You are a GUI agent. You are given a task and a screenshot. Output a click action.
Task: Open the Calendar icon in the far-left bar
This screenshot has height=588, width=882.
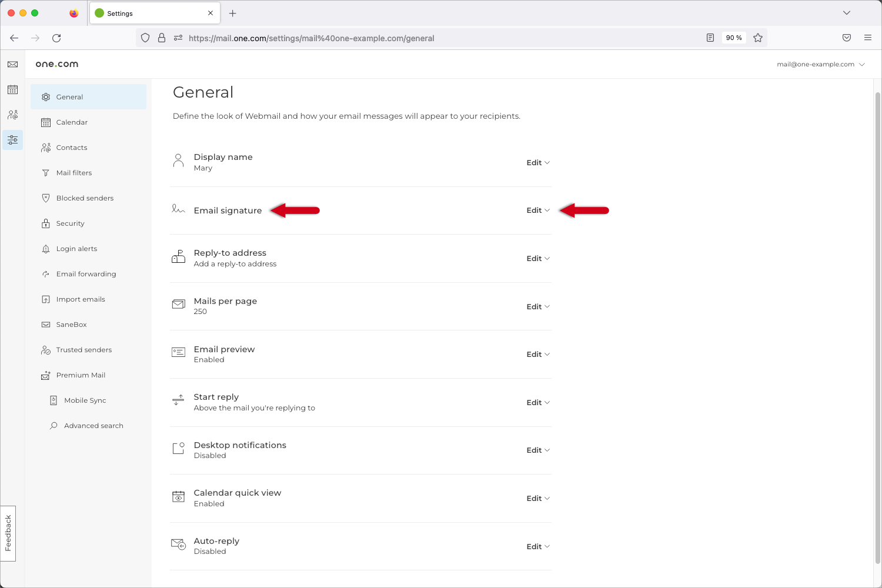point(12,89)
